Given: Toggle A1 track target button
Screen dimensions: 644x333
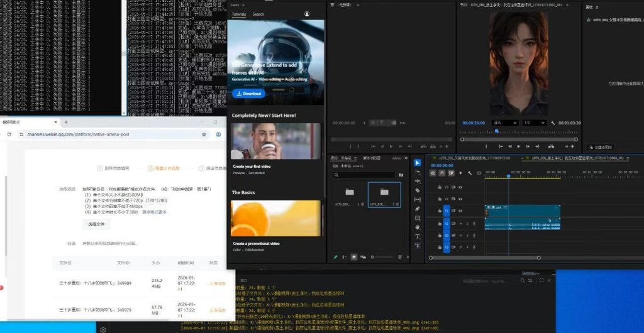Looking at the screenshot, I should click(447, 224).
